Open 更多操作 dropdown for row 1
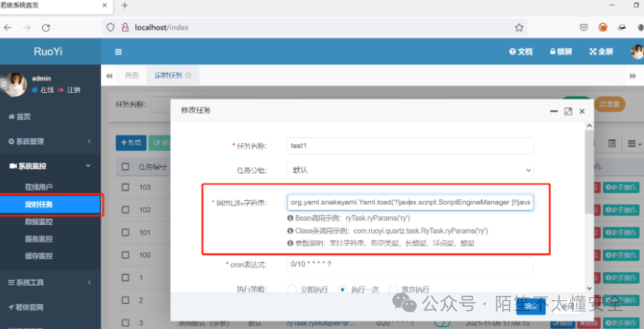 coord(622,278)
